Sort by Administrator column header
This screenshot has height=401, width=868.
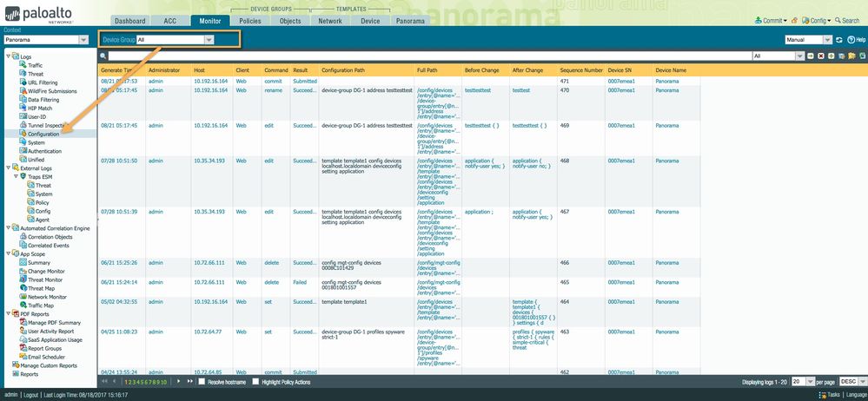pyautogui.click(x=169, y=70)
